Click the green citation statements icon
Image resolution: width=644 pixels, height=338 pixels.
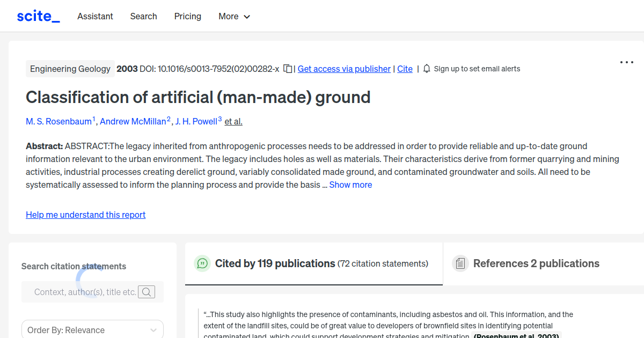(x=202, y=263)
